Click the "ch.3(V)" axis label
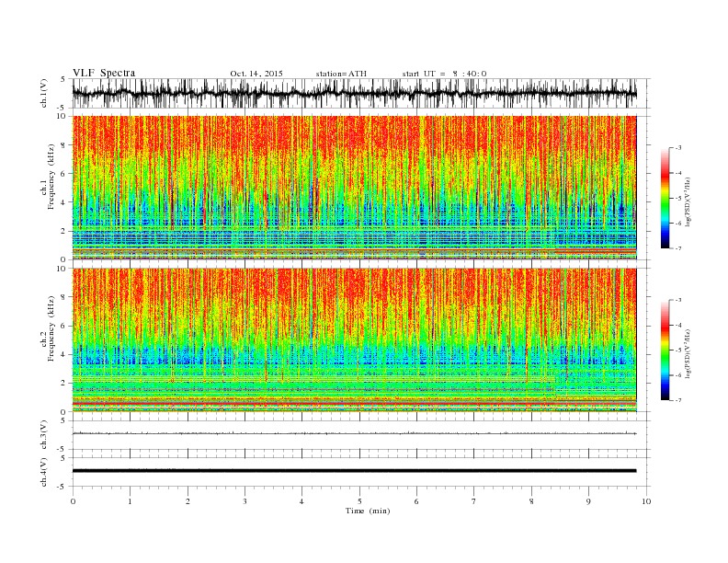This screenshot has width=728, height=563. coord(44,435)
